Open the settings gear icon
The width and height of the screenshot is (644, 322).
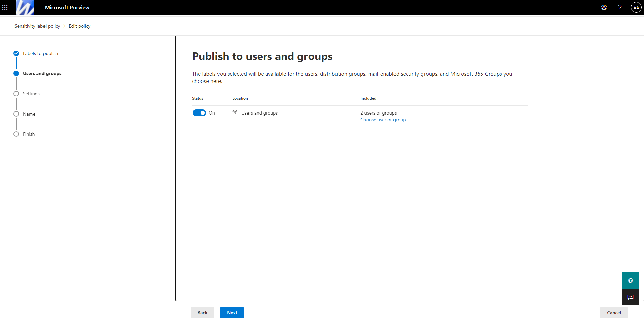(604, 7)
